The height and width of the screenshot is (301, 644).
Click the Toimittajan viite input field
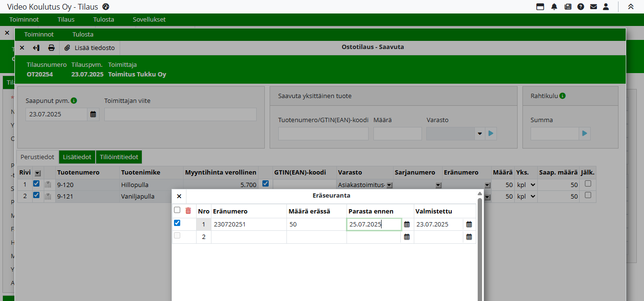click(x=180, y=114)
